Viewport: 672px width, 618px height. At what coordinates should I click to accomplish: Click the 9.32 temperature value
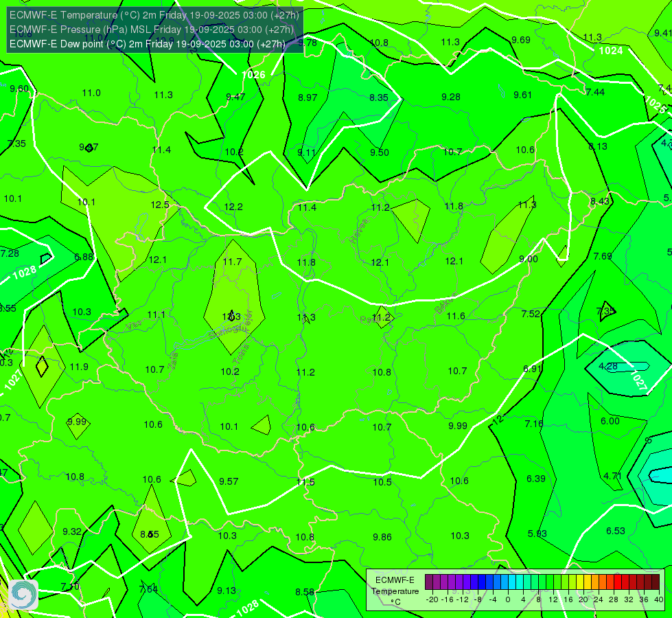pyautogui.click(x=72, y=531)
